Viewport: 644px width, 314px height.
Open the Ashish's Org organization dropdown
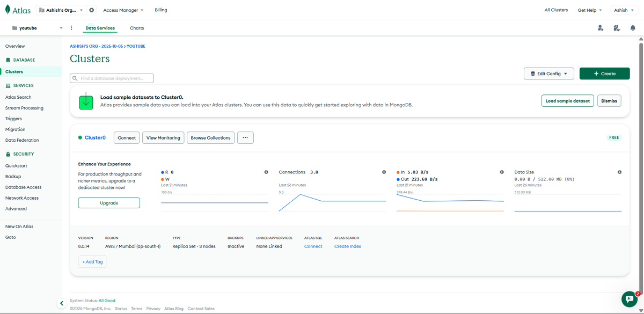click(x=61, y=10)
